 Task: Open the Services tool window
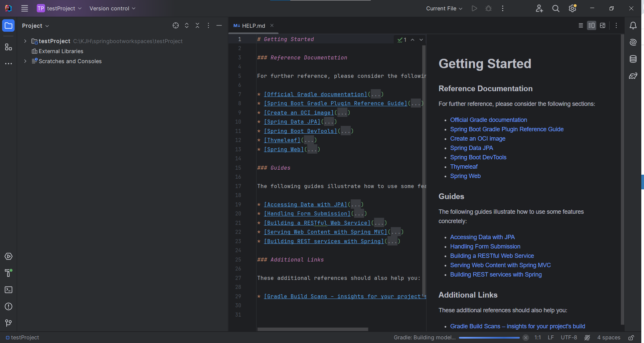(x=8, y=256)
